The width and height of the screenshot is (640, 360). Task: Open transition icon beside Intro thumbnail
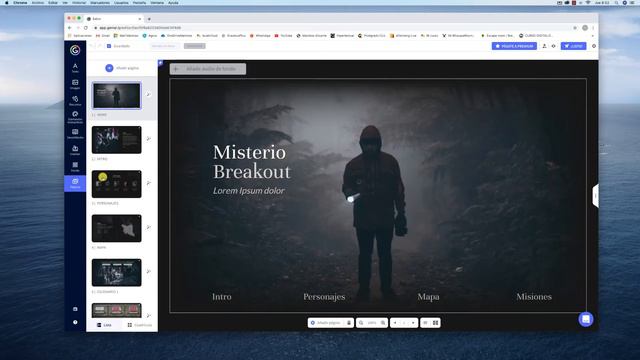(x=149, y=139)
